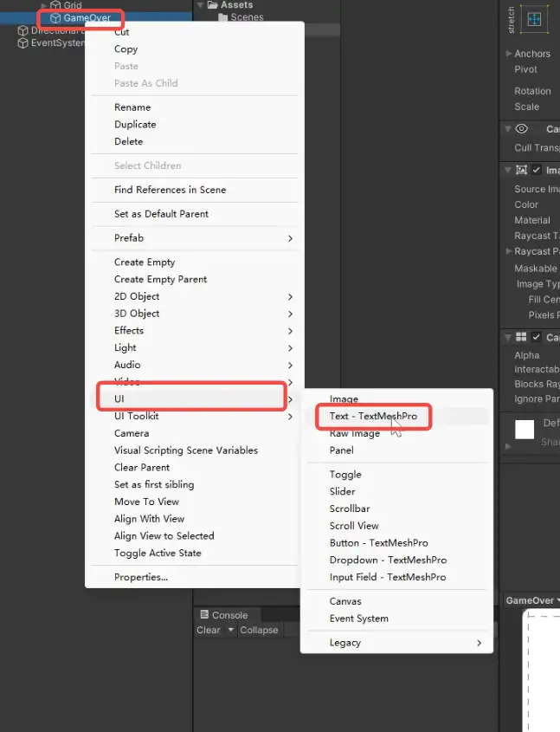Image resolution: width=560 pixels, height=732 pixels.
Task: Select the Grid object in hierarchy
Action: pyautogui.click(x=73, y=5)
